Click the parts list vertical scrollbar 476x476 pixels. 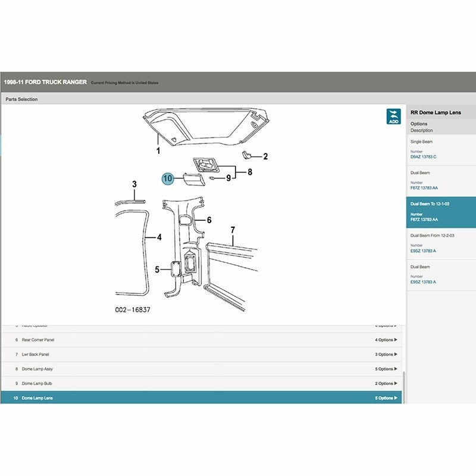point(404,388)
